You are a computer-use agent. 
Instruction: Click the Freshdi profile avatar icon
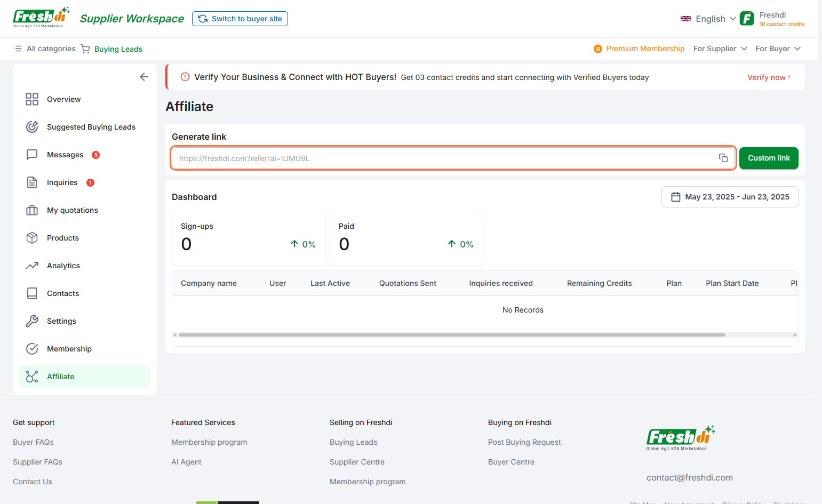747,19
